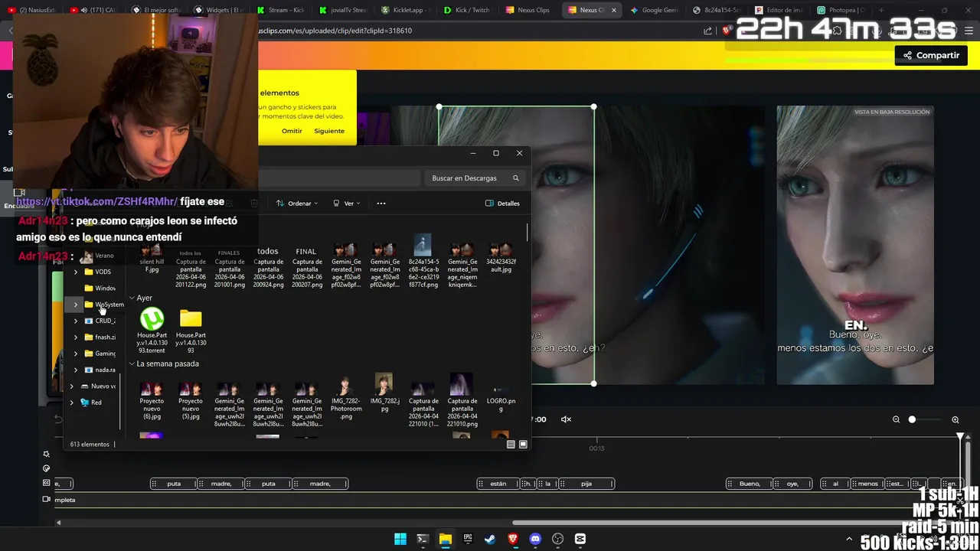Select 'pija' caption chip on timeline
Screen dimensions: 980x551
click(x=586, y=484)
